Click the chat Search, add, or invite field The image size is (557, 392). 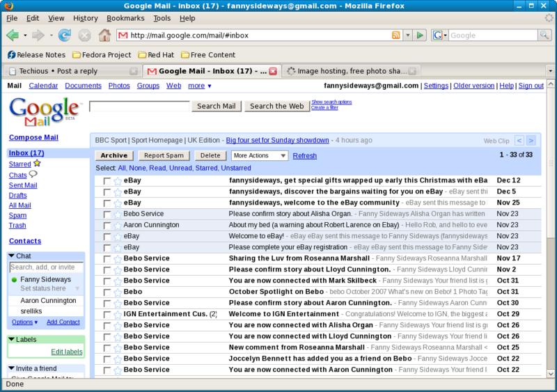(x=46, y=267)
